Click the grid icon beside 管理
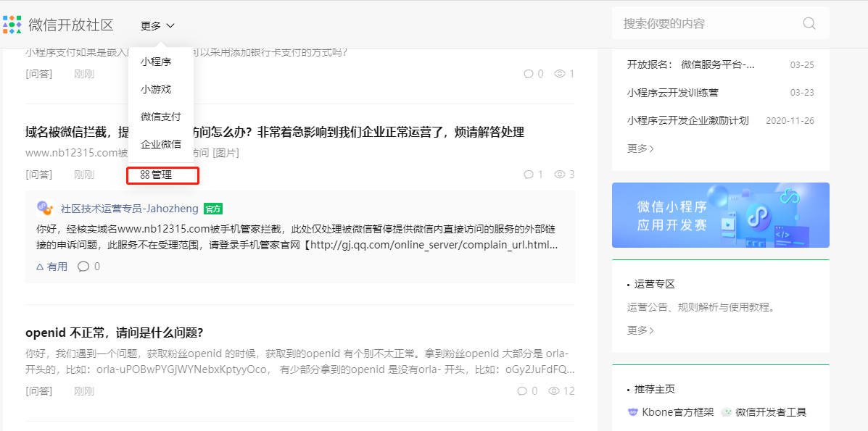The width and height of the screenshot is (868, 431). (x=145, y=175)
